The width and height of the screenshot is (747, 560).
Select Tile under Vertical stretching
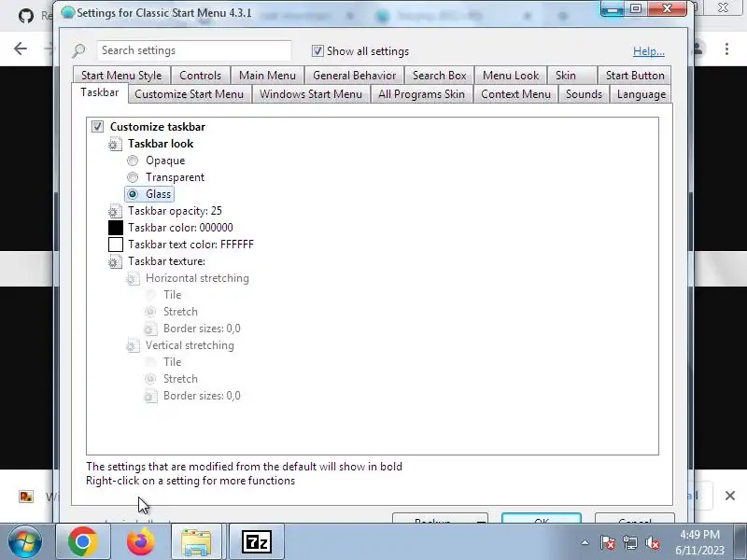coord(150,362)
